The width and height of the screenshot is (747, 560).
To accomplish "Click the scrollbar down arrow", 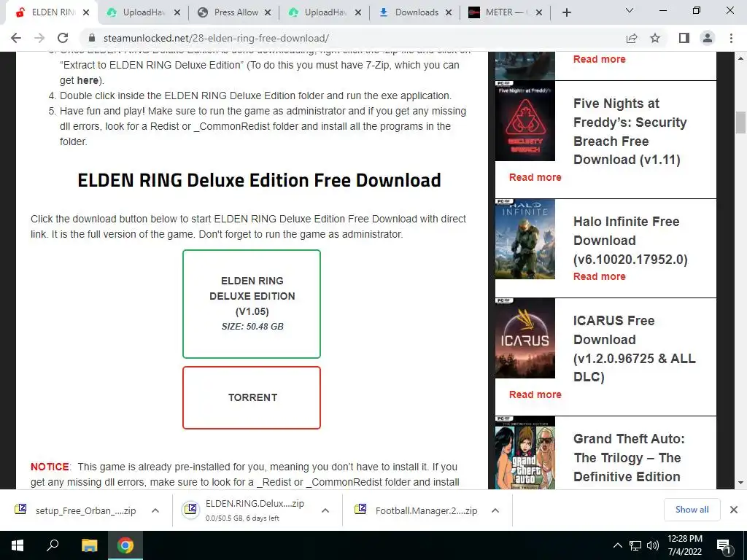I will (740, 483).
